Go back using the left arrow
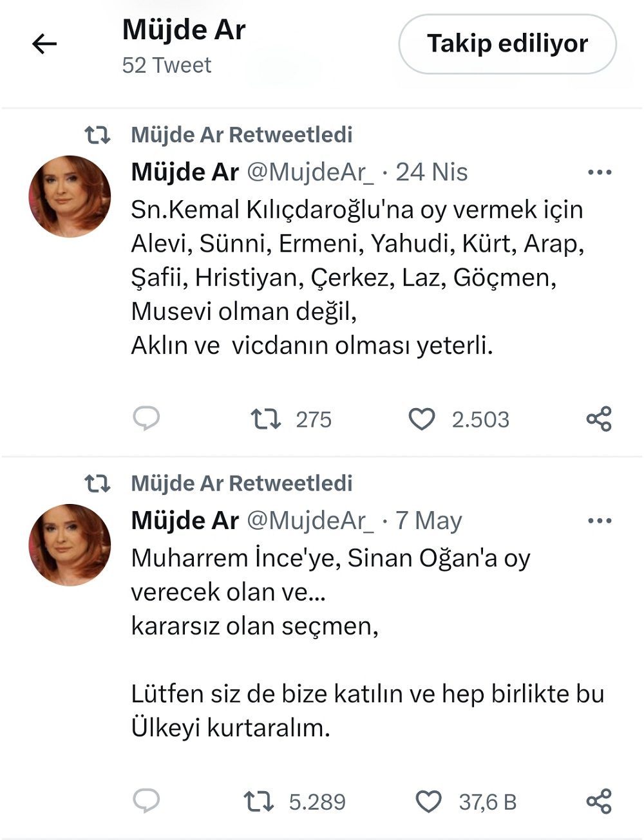This screenshot has width=644, height=840. tap(44, 44)
